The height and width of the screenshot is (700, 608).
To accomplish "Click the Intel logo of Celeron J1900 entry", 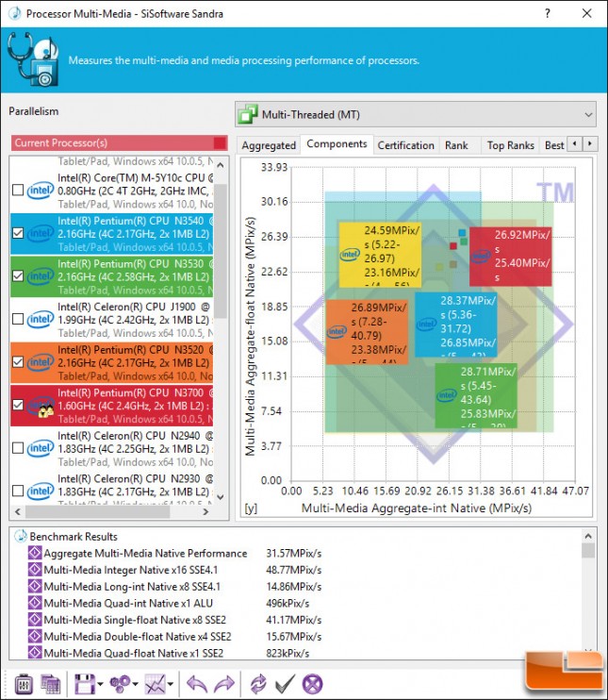I will click(41, 320).
